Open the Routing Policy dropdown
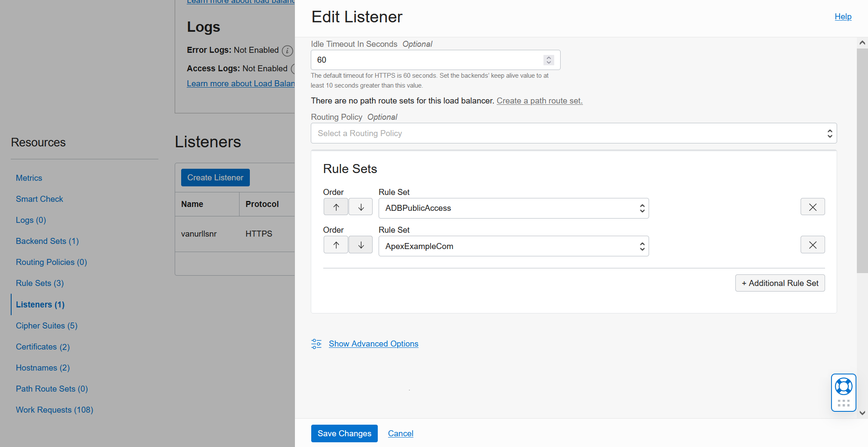The image size is (868, 447). coord(574,134)
